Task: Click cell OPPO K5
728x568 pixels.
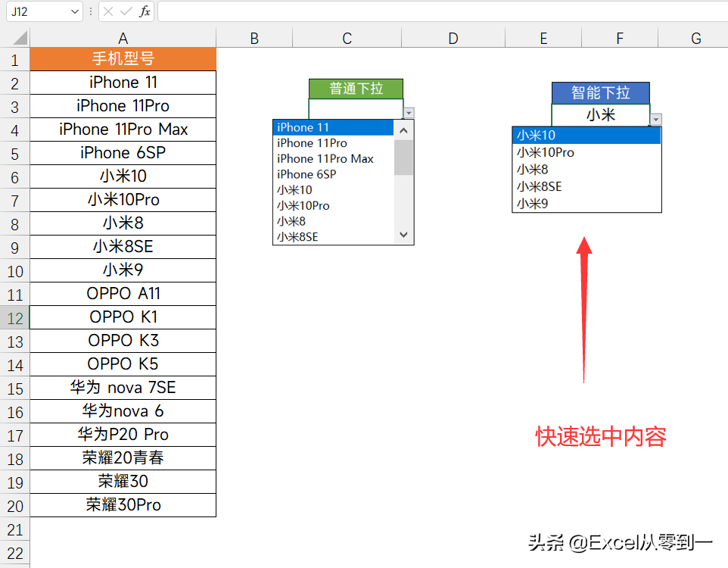Action: click(x=123, y=364)
